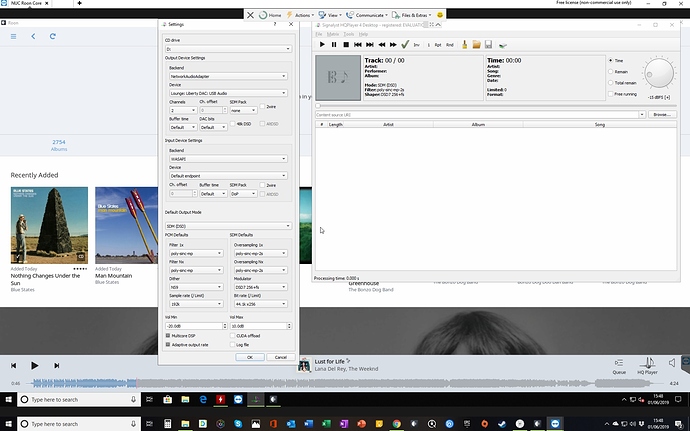Click the album art placeholder in HQPlayer
This screenshot has height=431, width=690.
[x=338, y=78]
